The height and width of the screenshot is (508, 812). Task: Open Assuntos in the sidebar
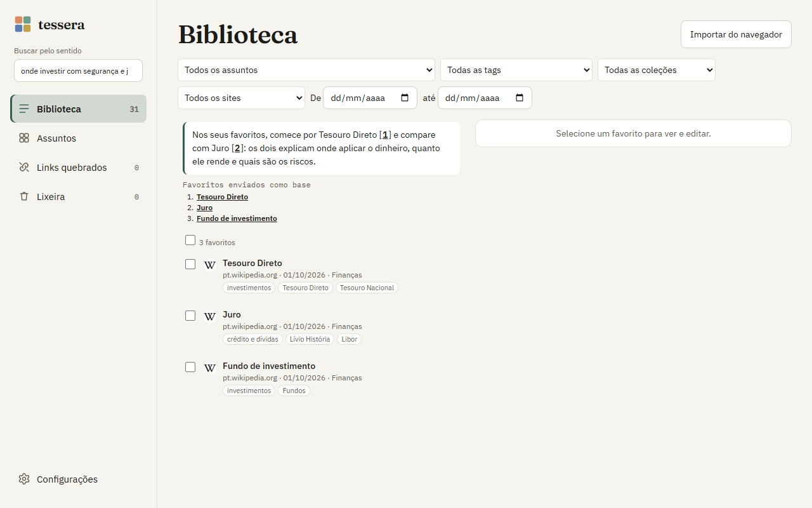pos(79,138)
